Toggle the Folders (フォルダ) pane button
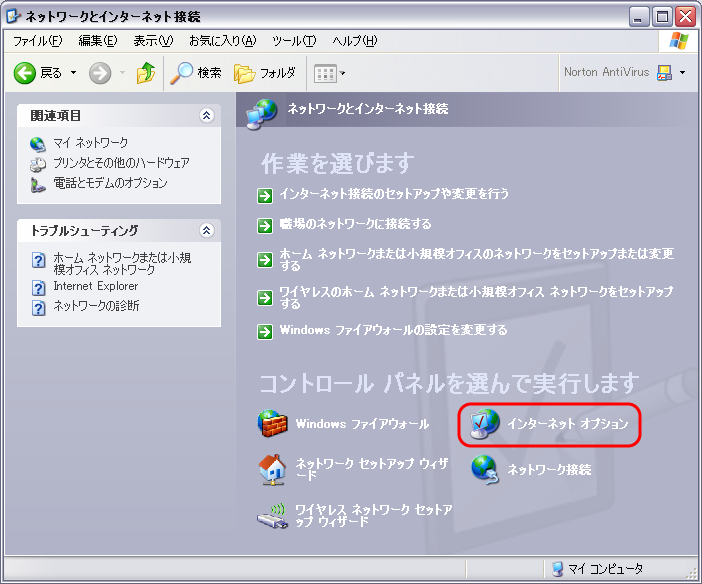 [x=265, y=73]
